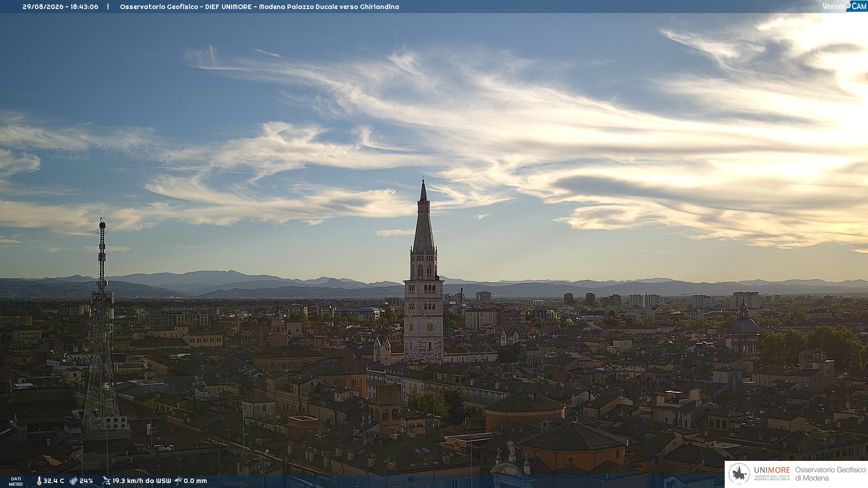Click the humidity water drops icon

click(x=73, y=481)
